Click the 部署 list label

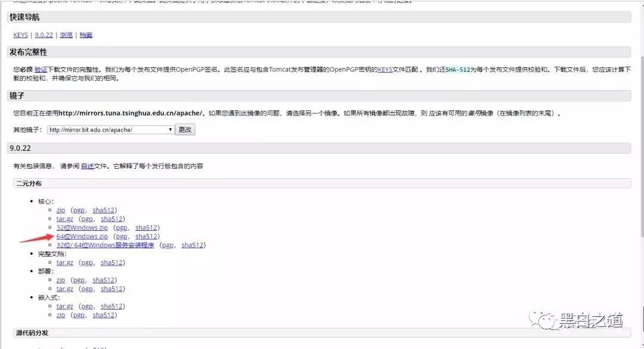pyautogui.click(x=45, y=271)
